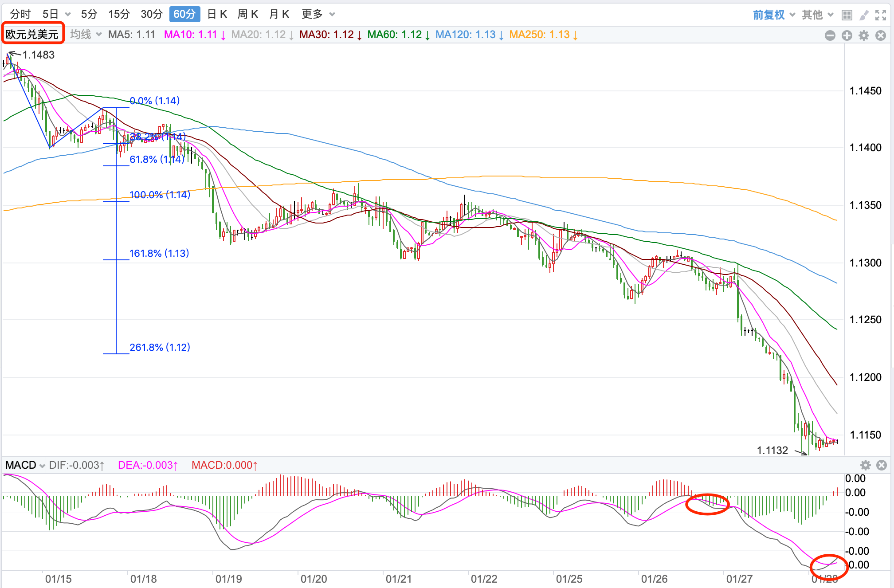Select the 分时 intraday view

tap(20, 14)
